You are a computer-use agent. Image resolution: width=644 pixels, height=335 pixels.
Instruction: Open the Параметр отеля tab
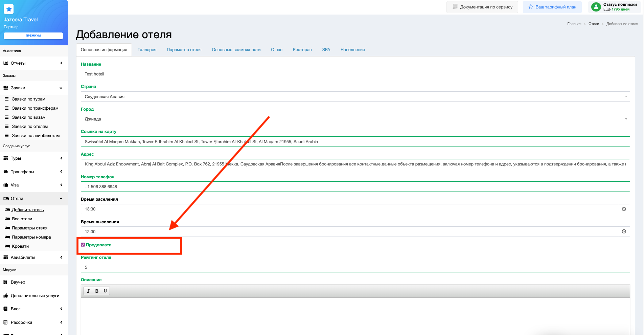[184, 50]
